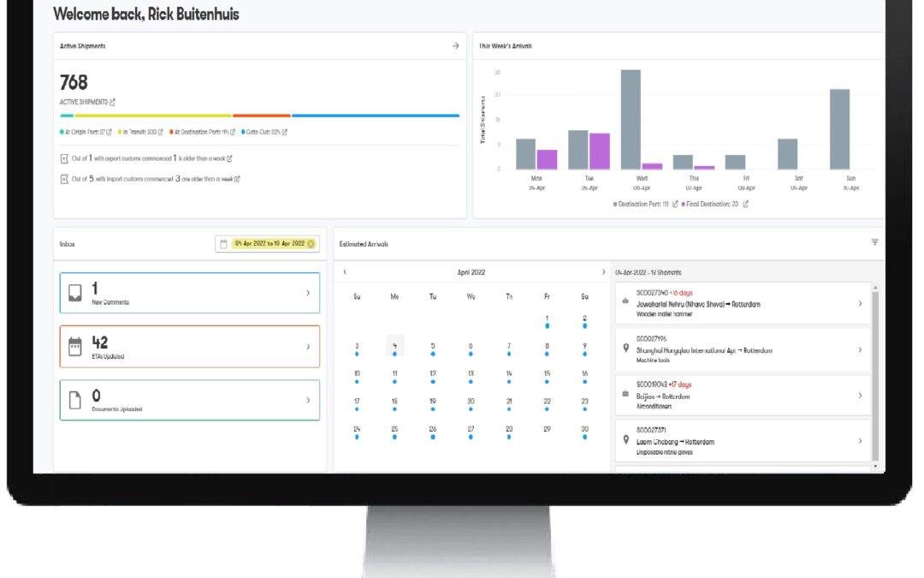Click the ETAs Updated calendar icon
Image resolution: width=924 pixels, height=578 pixels.
75,347
